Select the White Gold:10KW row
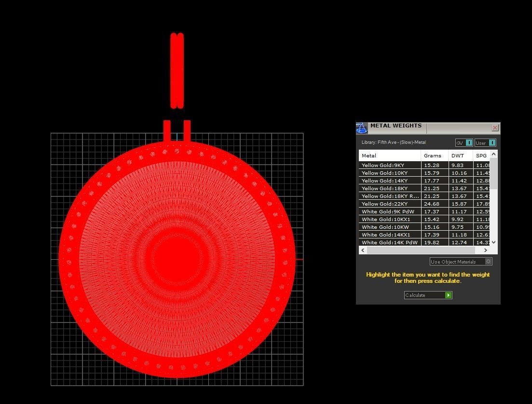The width and height of the screenshot is (532, 404). tap(424, 227)
